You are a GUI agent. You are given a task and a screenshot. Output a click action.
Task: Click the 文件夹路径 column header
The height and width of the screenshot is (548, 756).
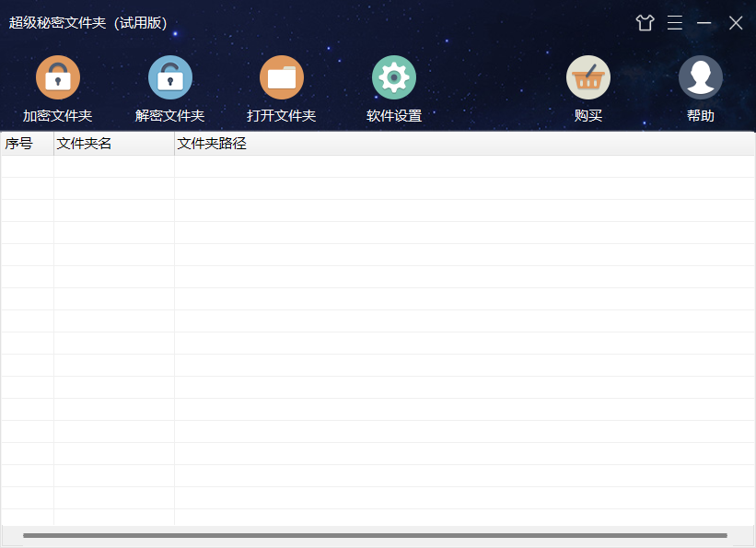[465, 144]
